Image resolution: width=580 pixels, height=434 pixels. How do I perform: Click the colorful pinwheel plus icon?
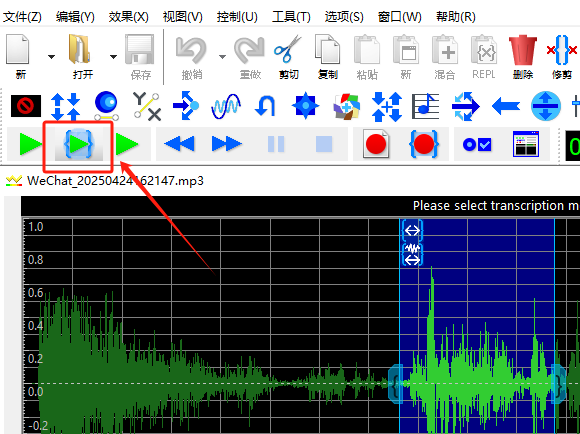(346, 107)
